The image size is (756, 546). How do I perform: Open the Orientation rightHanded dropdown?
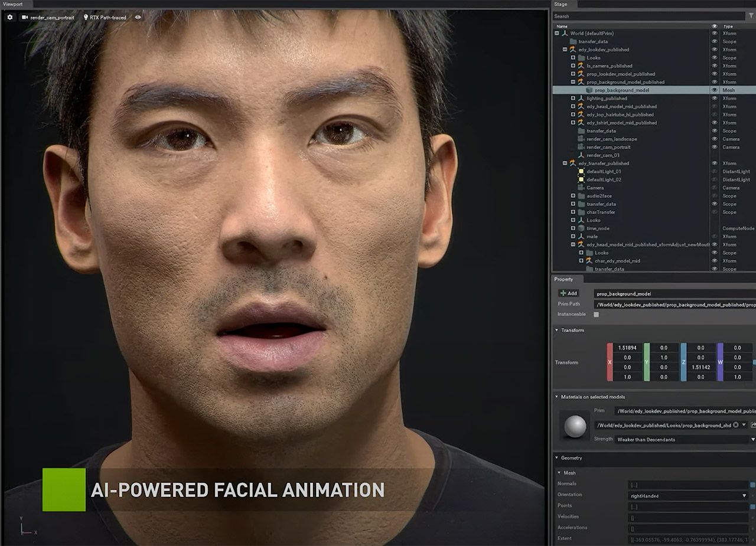pos(688,495)
